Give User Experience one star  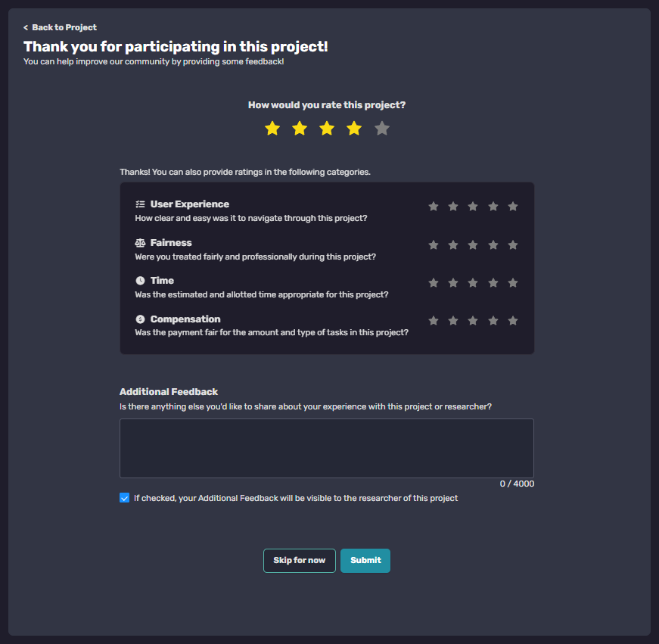pyautogui.click(x=434, y=207)
